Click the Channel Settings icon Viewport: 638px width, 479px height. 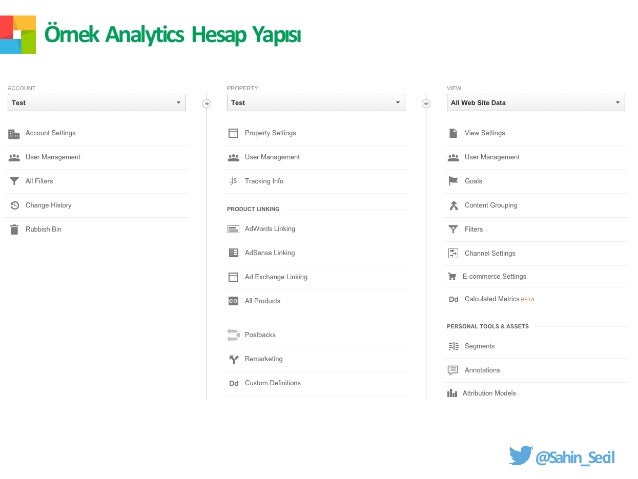point(453,253)
